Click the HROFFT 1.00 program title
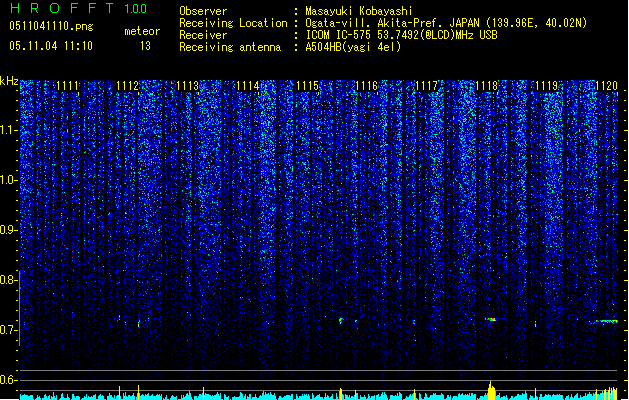 (x=79, y=8)
